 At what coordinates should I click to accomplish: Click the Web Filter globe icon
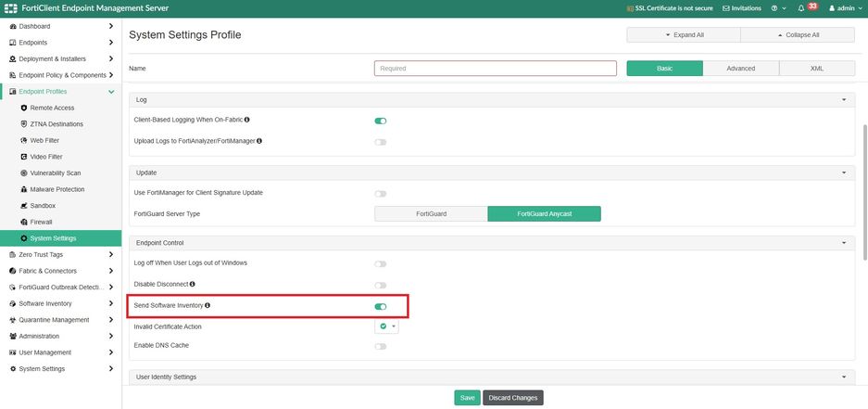pos(24,140)
